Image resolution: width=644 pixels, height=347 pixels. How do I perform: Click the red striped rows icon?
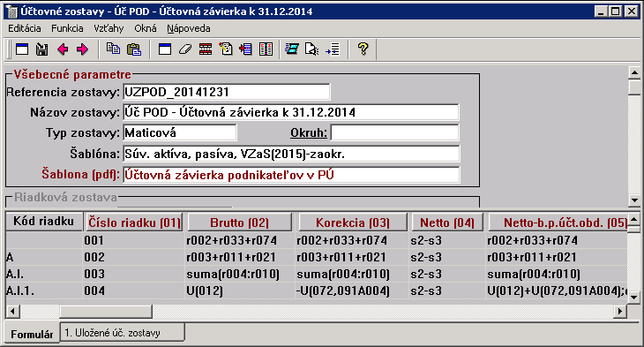click(x=206, y=49)
